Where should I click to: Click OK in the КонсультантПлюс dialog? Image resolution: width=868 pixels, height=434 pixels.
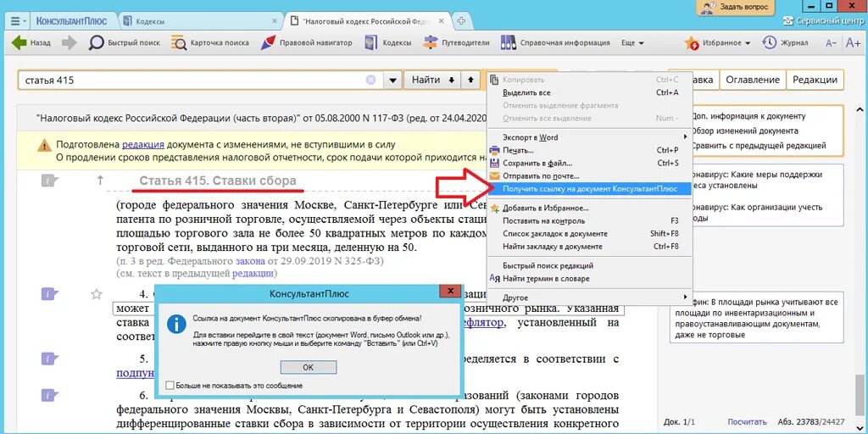pyautogui.click(x=309, y=367)
